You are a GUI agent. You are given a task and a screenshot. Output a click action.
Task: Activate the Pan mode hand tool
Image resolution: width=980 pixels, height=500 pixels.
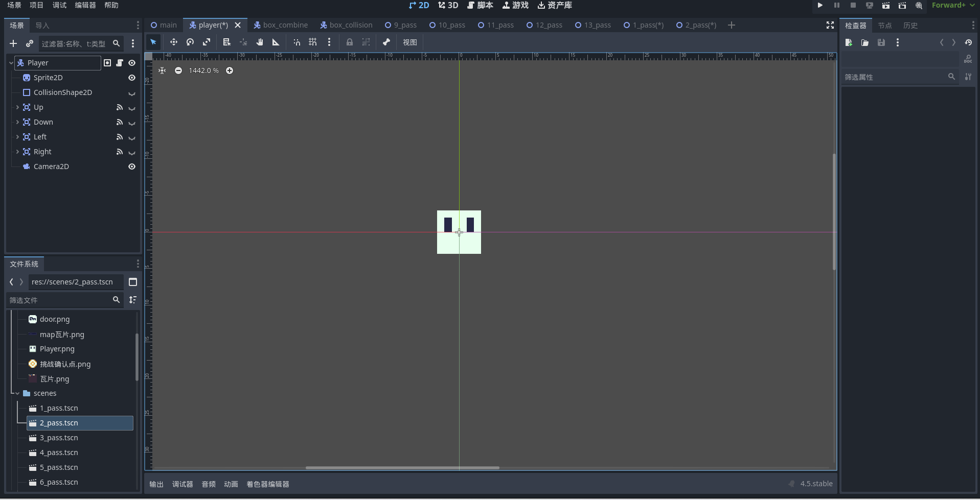260,42
